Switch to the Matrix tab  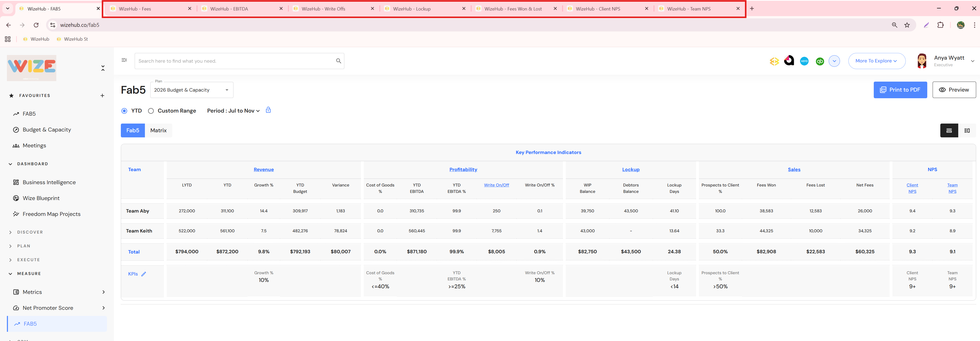(x=158, y=130)
